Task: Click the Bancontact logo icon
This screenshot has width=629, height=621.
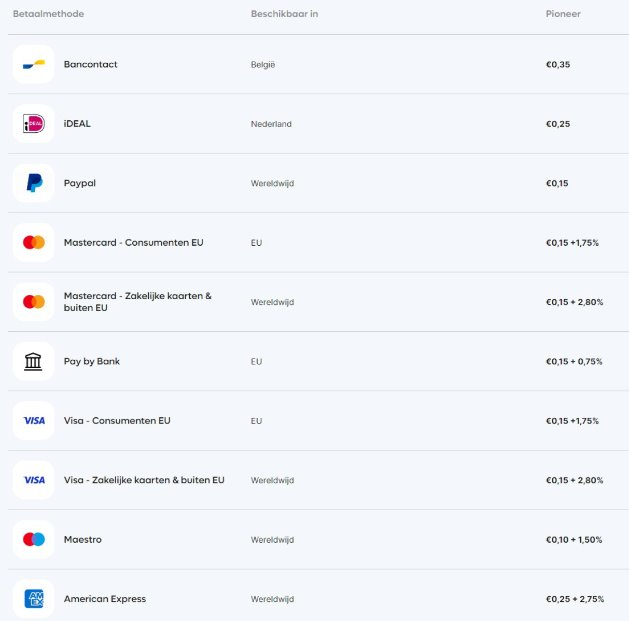Action: tap(33, 64)
